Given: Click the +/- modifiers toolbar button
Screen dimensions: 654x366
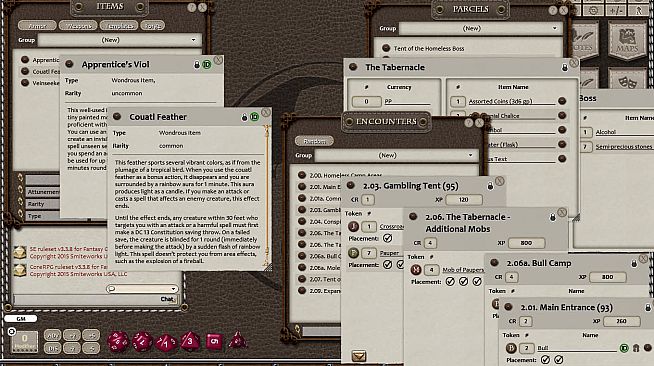Looking at the screenshot, I should click(616, 11).
